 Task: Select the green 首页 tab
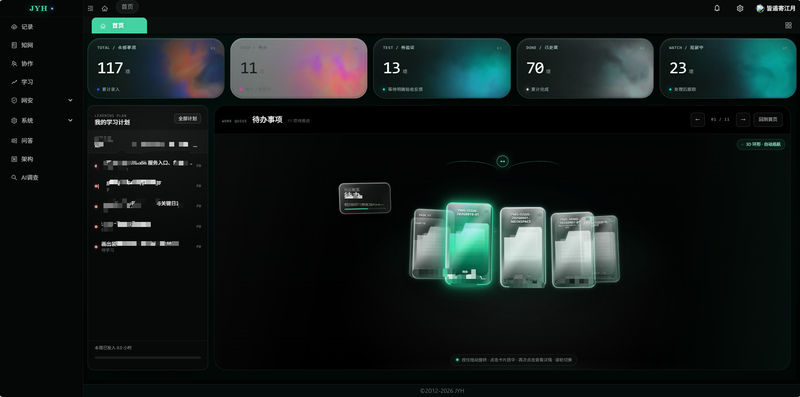(x=119, y=26)
